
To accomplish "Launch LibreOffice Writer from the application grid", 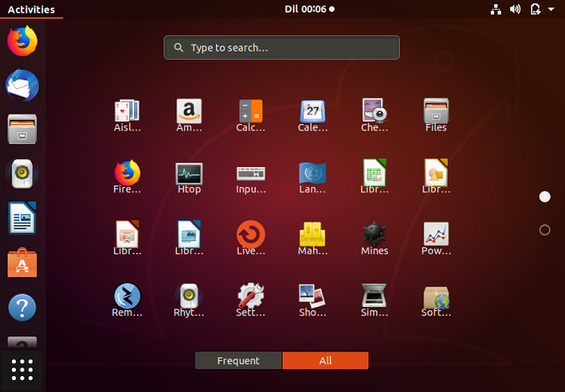I will tap(189, 239).
